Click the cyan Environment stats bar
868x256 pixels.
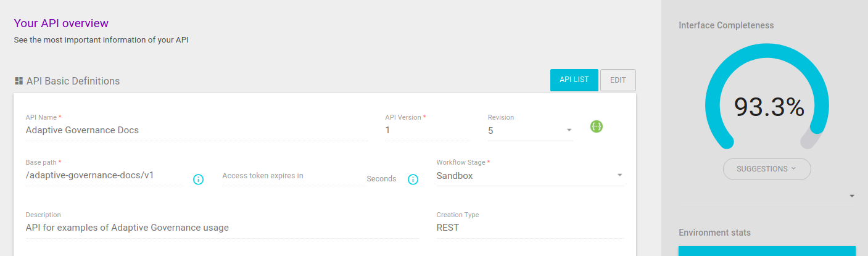pos(767,250)
